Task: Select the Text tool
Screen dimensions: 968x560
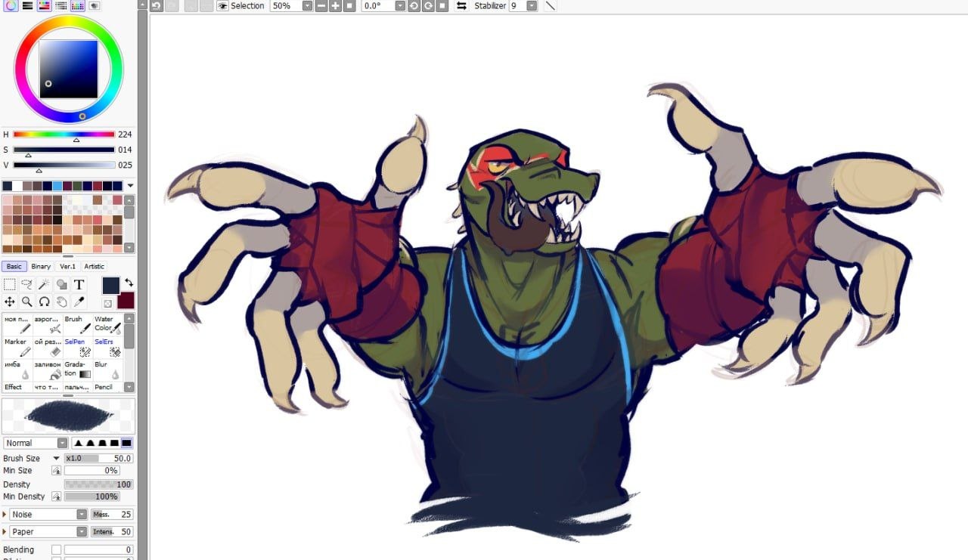Action: point(79,285)
